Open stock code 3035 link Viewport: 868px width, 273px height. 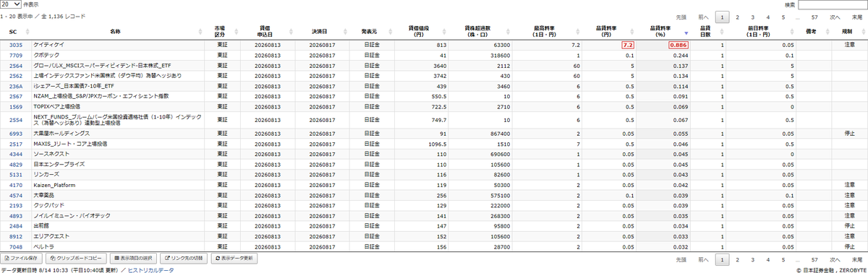click(x=16, y=45)
